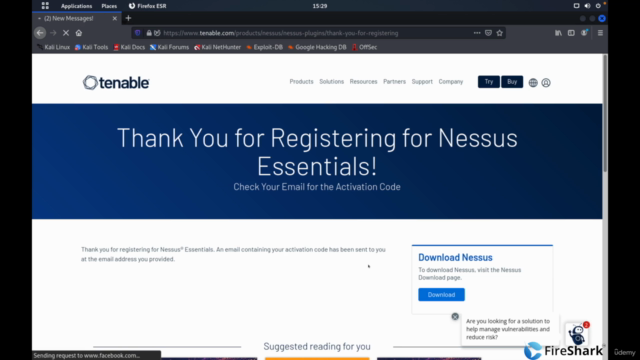
Task: Open the Applications menu
Action: tap(76, 6)
